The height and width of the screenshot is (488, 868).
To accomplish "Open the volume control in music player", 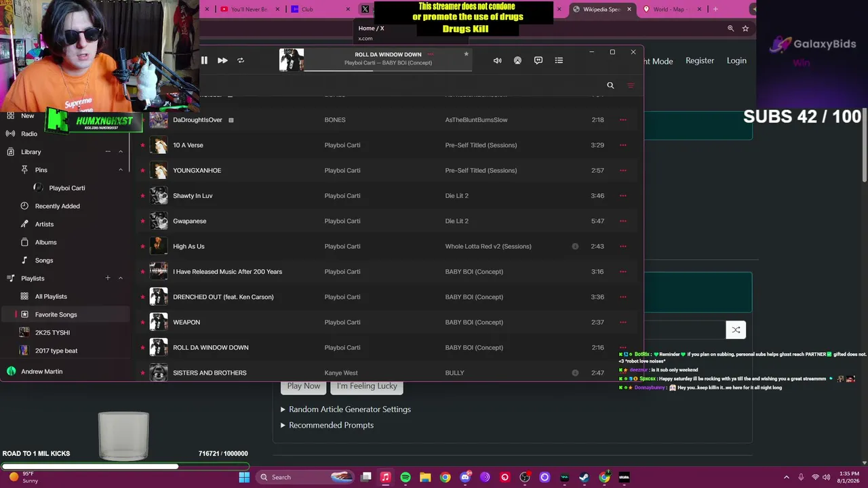I will pyautogui.click(x=497, y=60).
